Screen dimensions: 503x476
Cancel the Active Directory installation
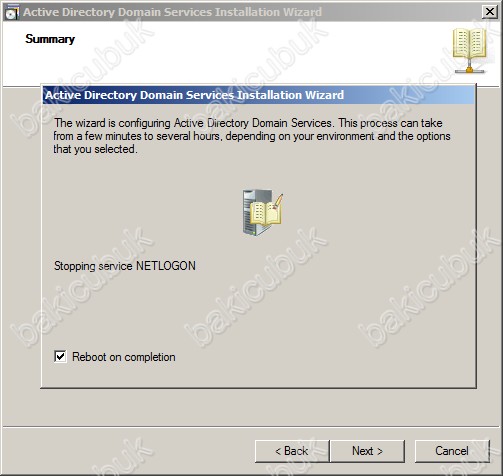[452, 451]
